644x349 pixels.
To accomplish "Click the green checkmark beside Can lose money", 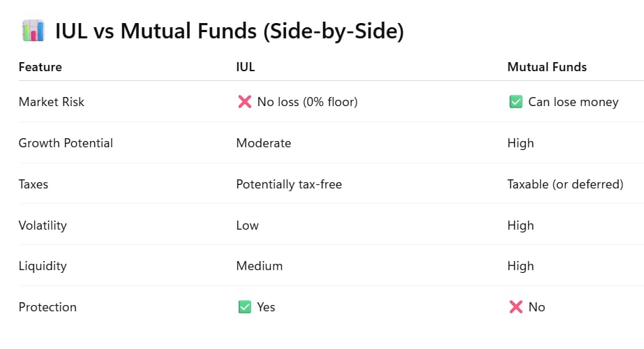I will (516, 101).
